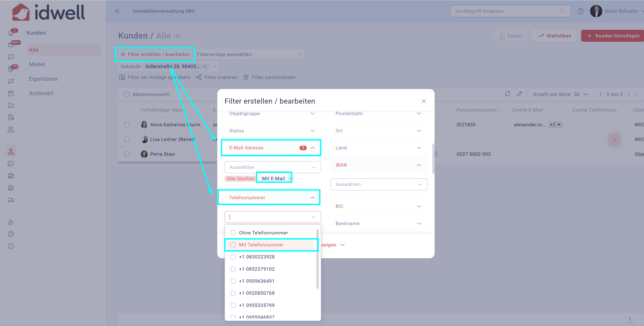The image size is (644, 326).
Task: Click the idwell logo
Action: tap(48, 12)
